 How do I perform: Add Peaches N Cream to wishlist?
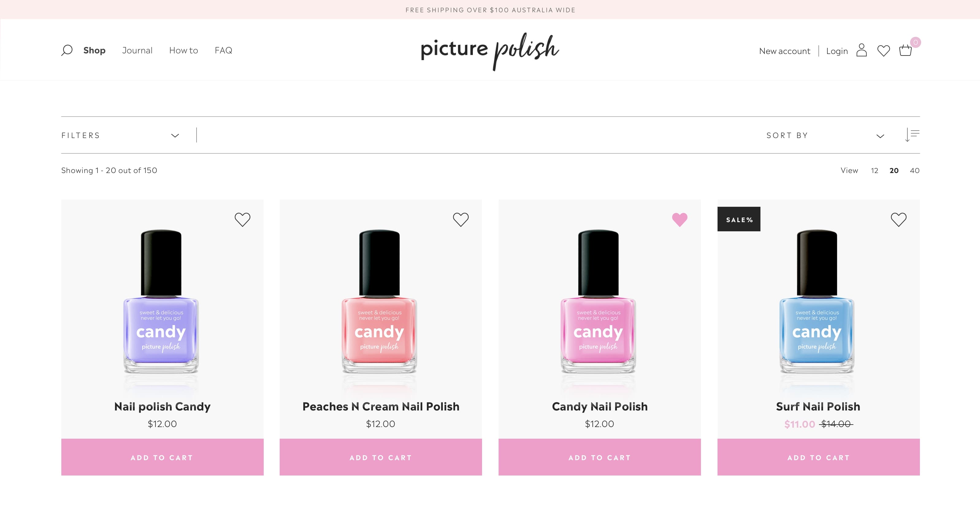click(461, 220)
